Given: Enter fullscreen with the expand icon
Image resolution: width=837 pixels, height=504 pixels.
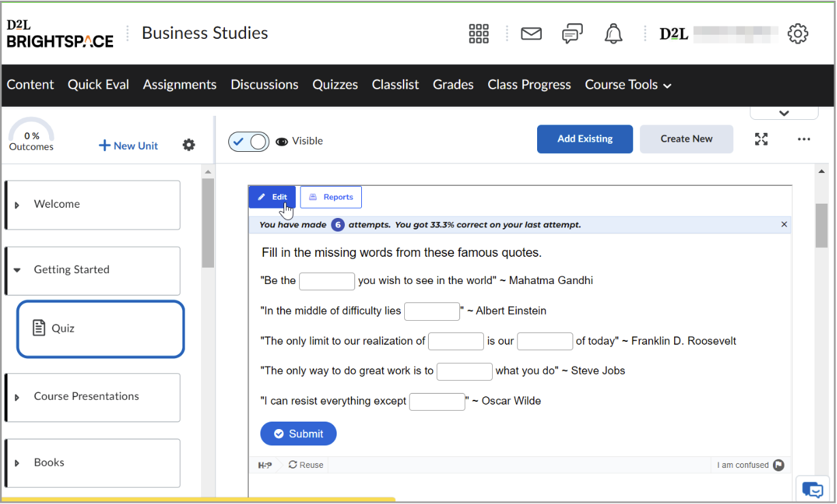Looking at the screenshot, I should click(x=761, y=139).
